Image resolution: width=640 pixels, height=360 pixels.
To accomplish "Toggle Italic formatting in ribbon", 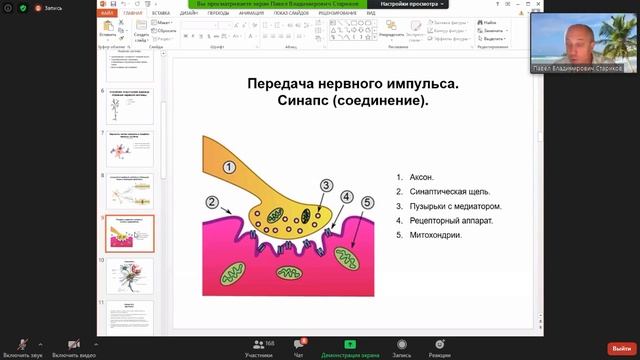I will (193, 36).
